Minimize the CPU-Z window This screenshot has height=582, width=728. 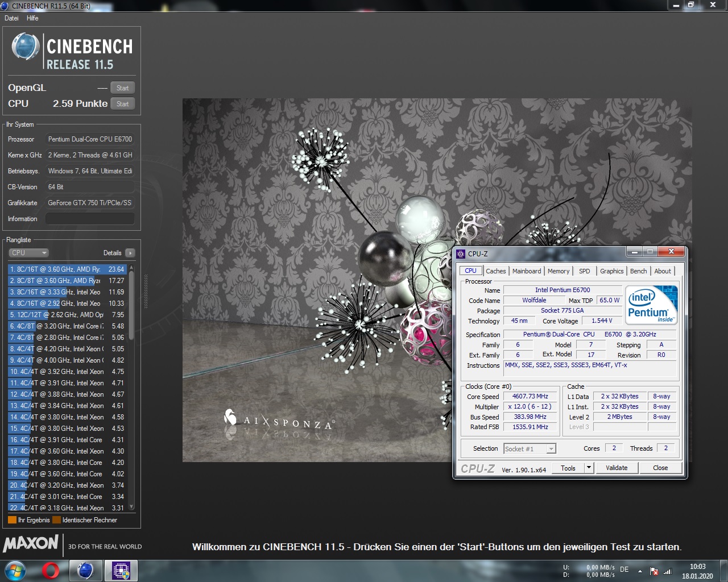coord(634,251)
